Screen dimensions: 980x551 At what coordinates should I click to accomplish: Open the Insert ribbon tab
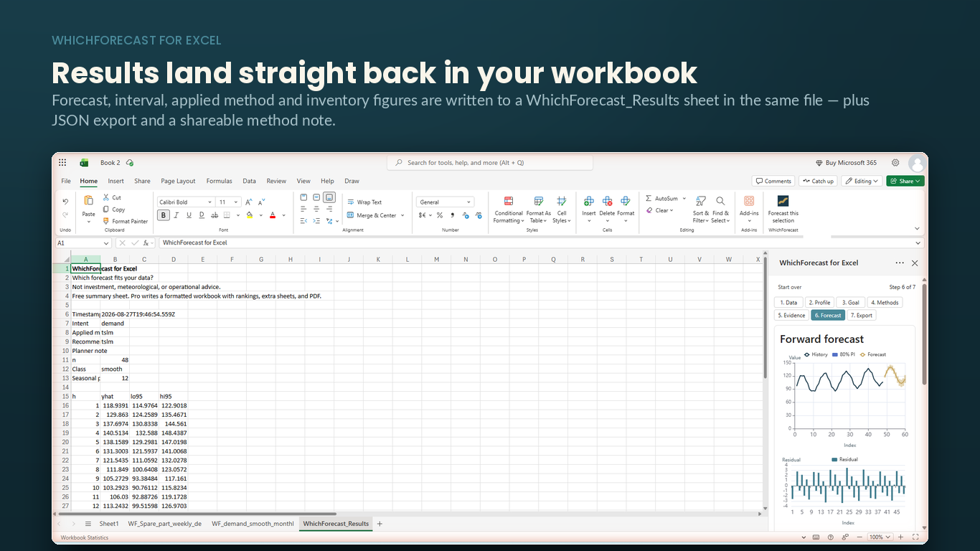tap(116, 182)
